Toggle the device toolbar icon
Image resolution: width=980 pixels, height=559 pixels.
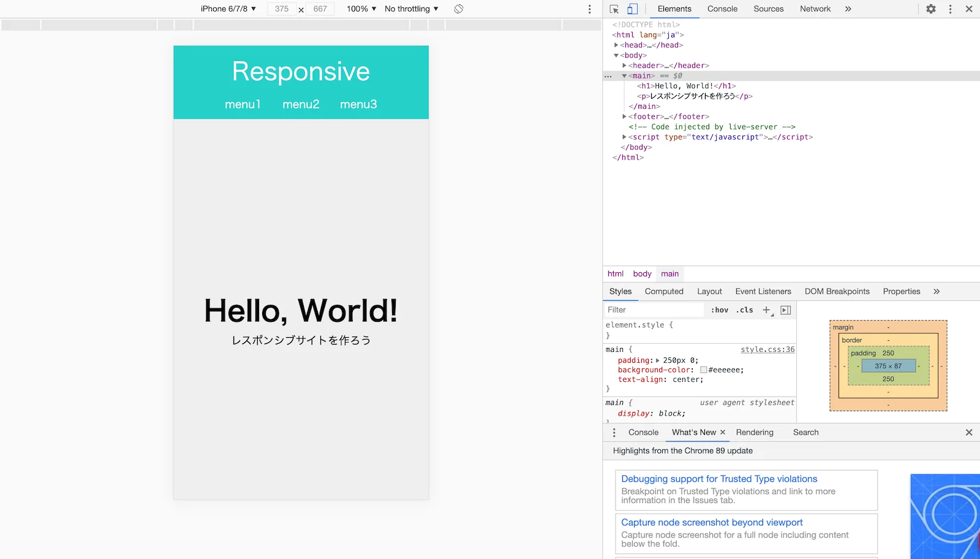pos(632,9)
